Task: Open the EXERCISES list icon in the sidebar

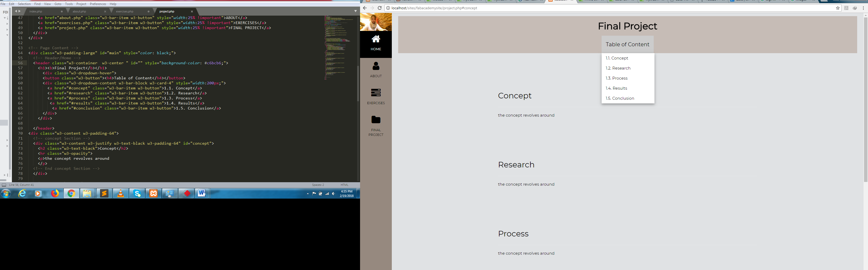Action: [x=376, y=93]
